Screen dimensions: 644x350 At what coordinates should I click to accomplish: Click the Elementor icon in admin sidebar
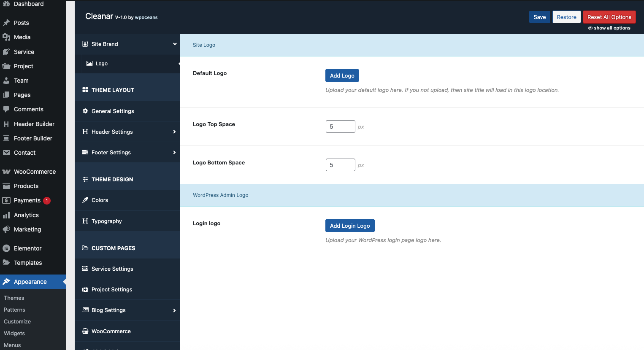6,248
